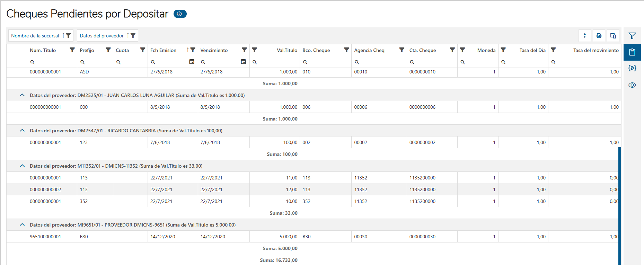The height and width of the screenshot is (265, 644).
Task: Open the column chooser
Action: tap(613, 36)
